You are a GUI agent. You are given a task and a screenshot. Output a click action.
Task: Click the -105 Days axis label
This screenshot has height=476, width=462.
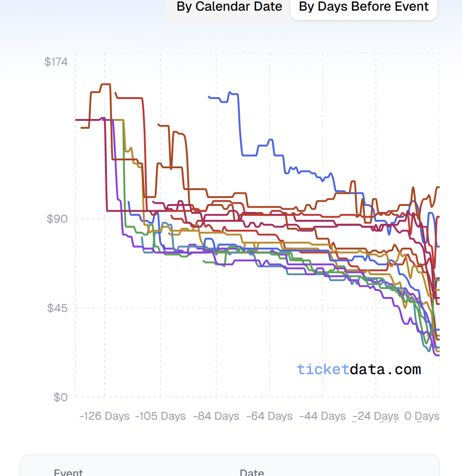point(160,416)
